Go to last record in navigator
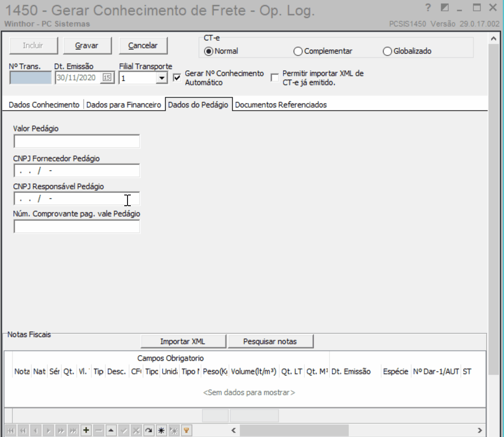Image resolution: width=504 pixels, height=437 pixels. tap(73, 430)
